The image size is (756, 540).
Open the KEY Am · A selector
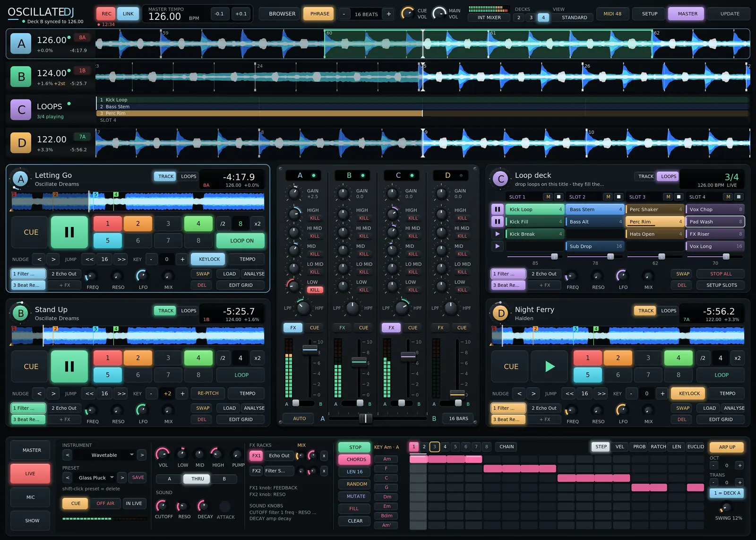[x=387, y=447]
